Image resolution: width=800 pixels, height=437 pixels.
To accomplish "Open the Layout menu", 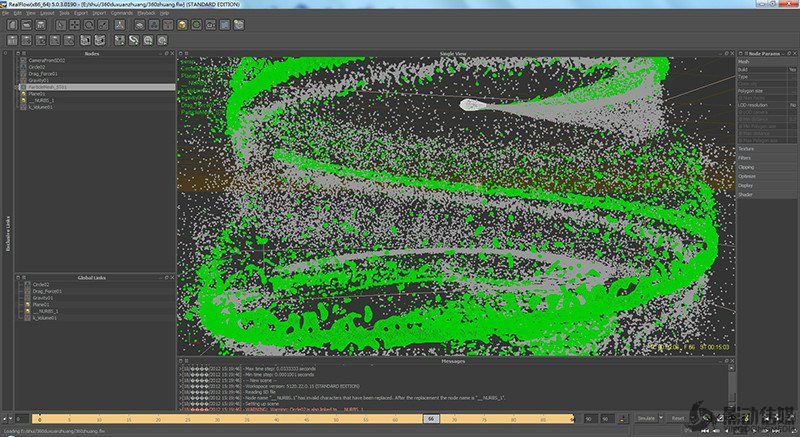I will click(x=47, y=13).
